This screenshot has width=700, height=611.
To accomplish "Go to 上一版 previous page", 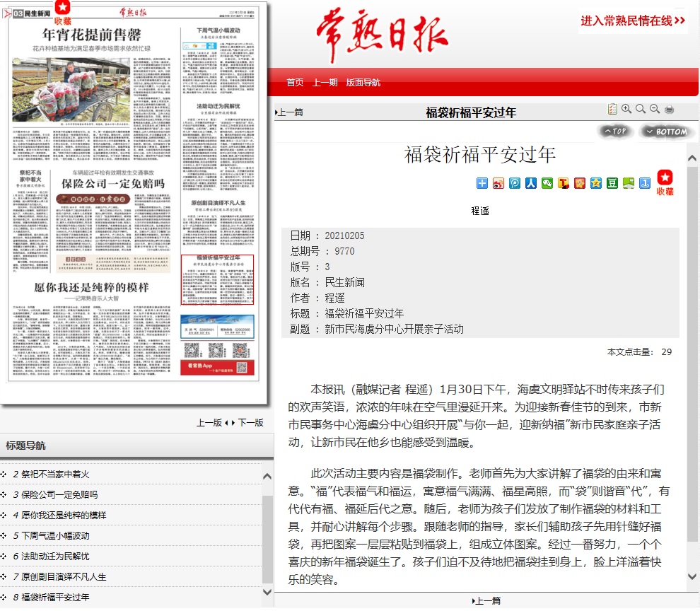I will 209,422.
